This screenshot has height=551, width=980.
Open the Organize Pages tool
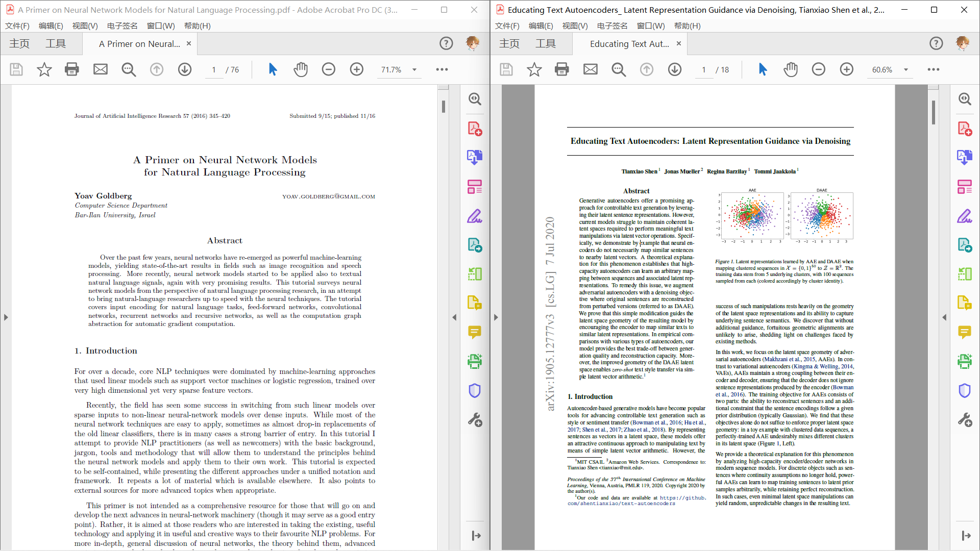[475, 186]
